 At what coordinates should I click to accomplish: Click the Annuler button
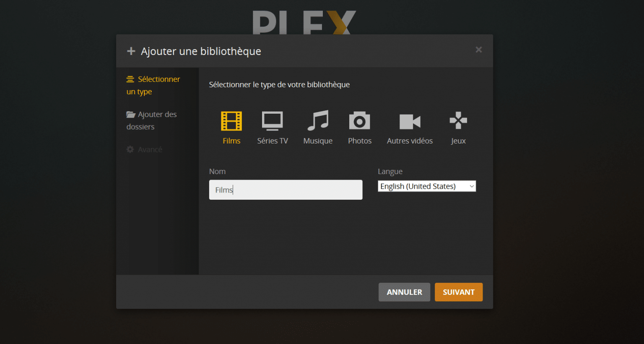tap(404, 292)
